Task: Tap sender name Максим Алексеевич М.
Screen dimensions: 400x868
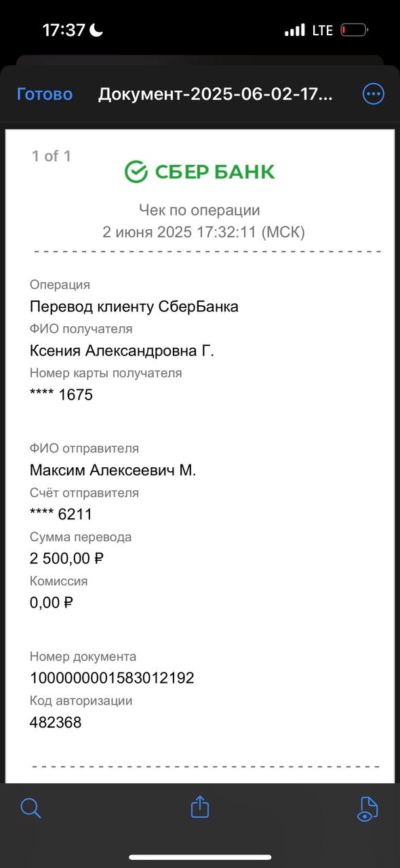Action: pyautogui.click(x=113, y=470)
